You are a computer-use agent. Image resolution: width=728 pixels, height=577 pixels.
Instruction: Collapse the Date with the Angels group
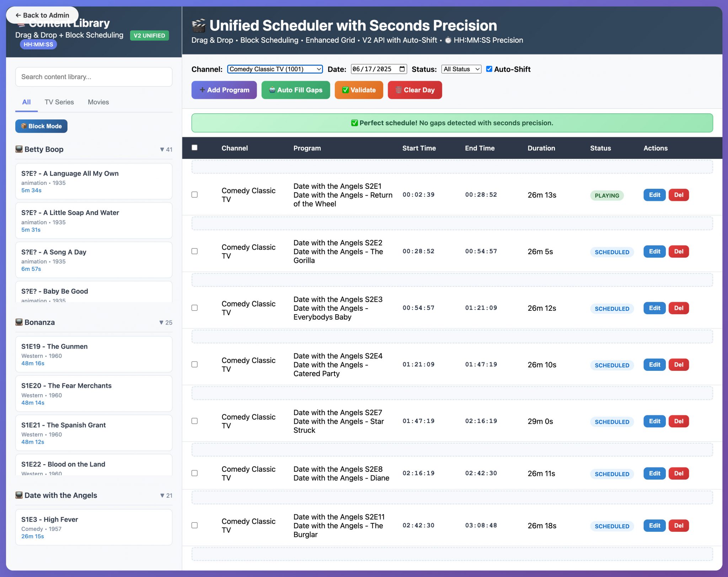point(162,495)
